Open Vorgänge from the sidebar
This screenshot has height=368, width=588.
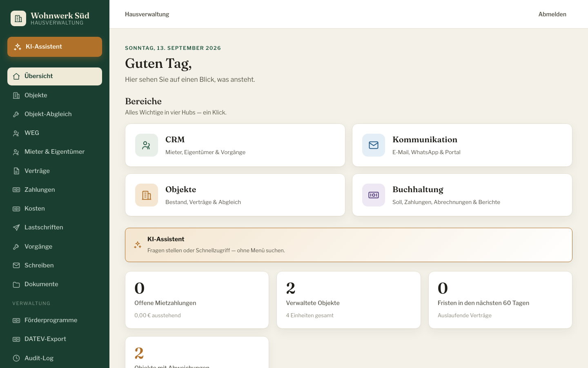coord(55,247)
